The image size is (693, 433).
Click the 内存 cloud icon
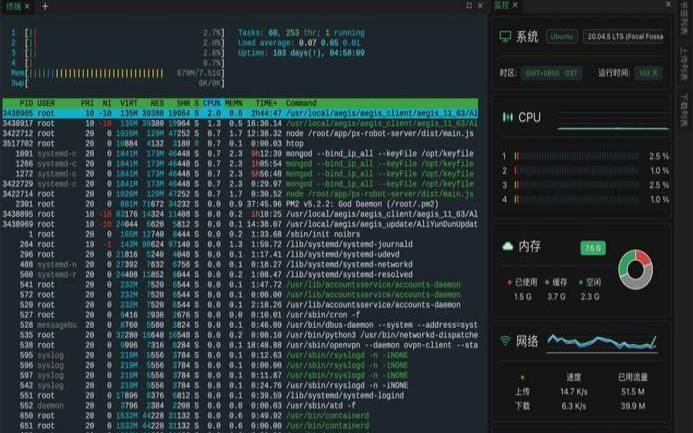(x=508, y=246)
